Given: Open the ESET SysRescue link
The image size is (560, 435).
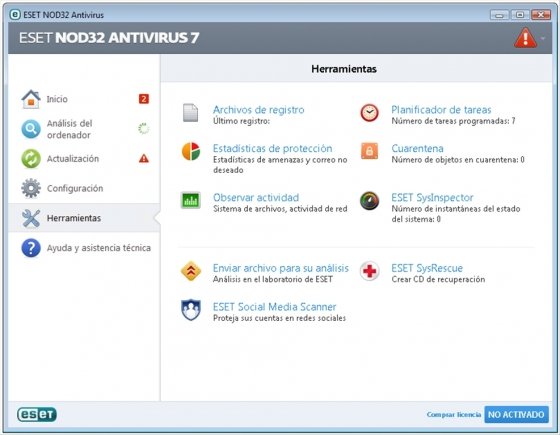Looking at the screenshot, I should [427, 268].
